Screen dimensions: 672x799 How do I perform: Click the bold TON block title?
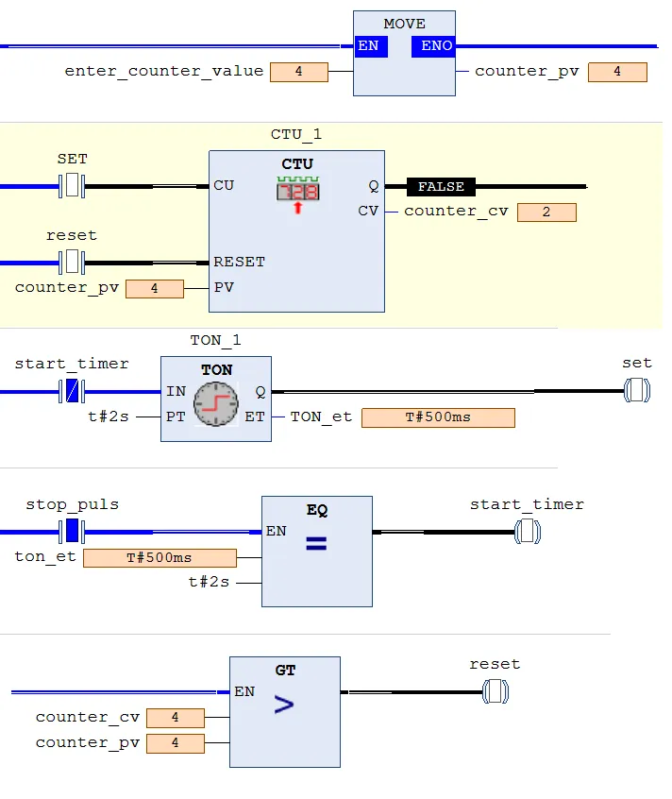click(x=216, y=370)
